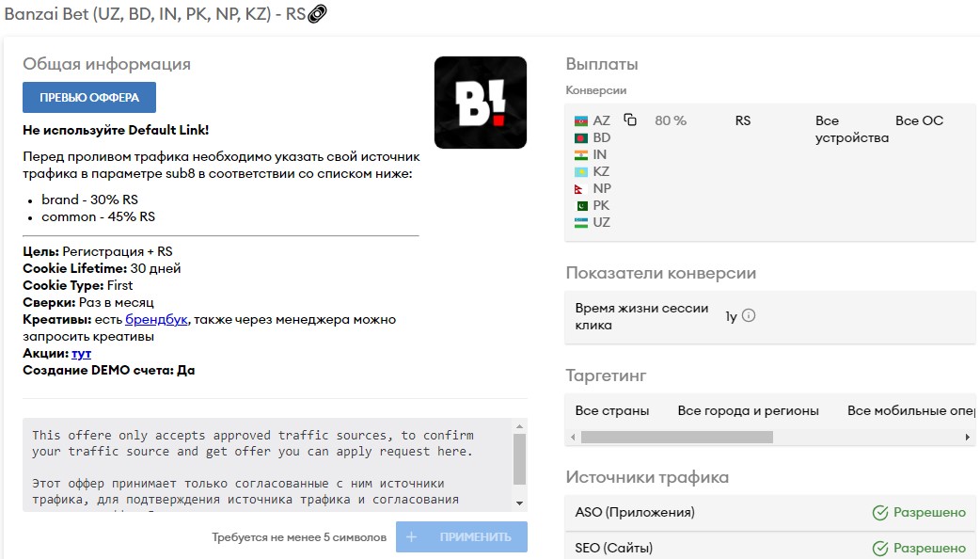Screen dimensions: 980x559
Task: Click the Сверки: Раз в месяц line
Action: (88, 302)
